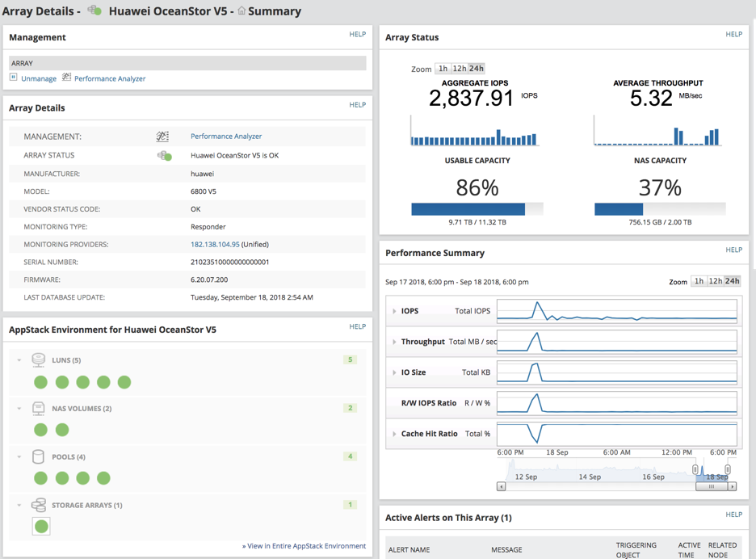Click the first green LUN status circle
This screenshot has height=559, width=756.
coord(41,382)
